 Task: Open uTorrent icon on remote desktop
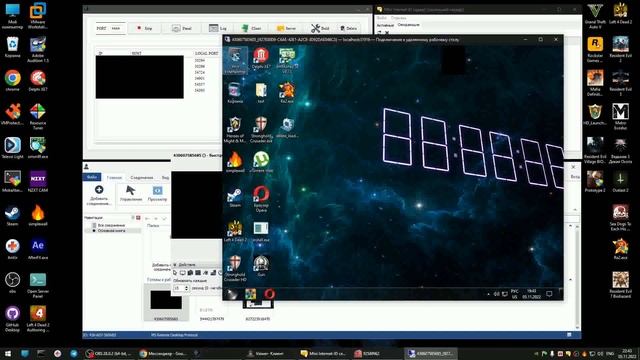(261, 162)
